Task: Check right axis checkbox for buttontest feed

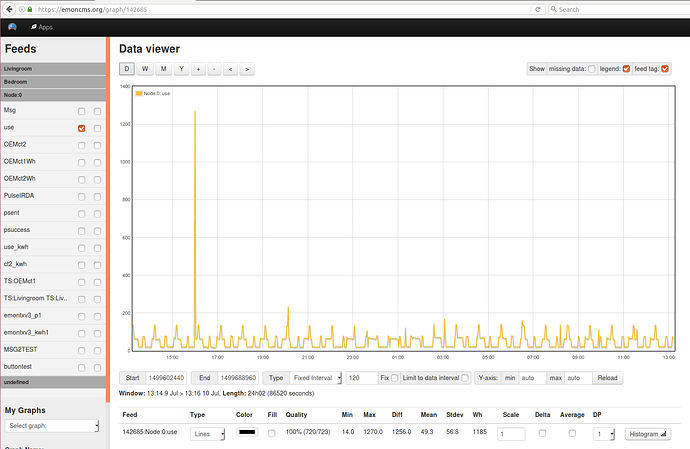Action: (97, 368)
